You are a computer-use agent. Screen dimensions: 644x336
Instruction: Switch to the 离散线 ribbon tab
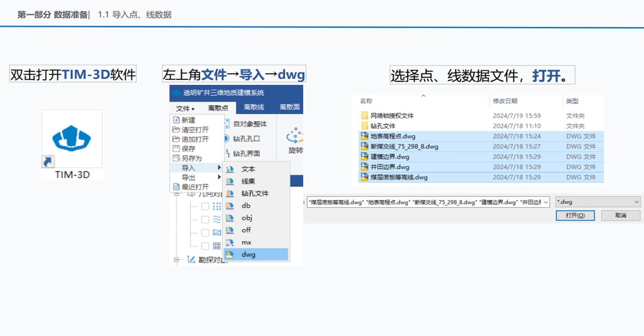coord(254,107)
